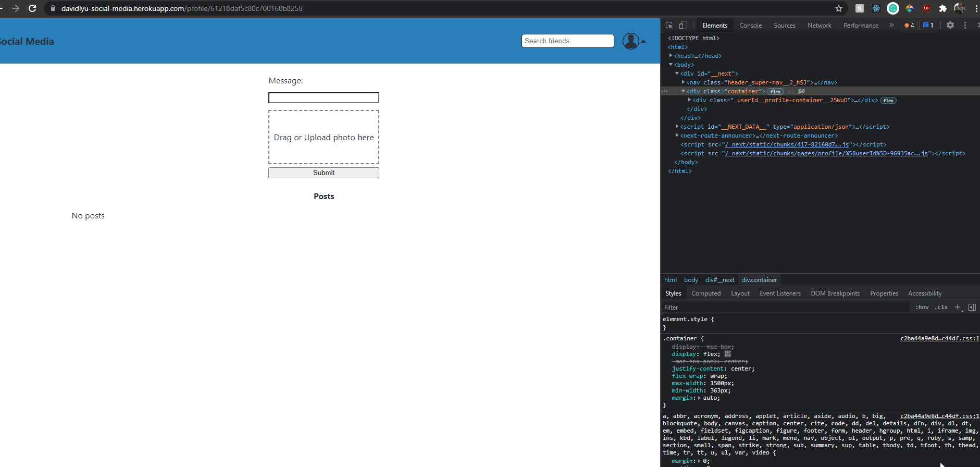
Task: Reload the page
Action: [x=32, y=8]
